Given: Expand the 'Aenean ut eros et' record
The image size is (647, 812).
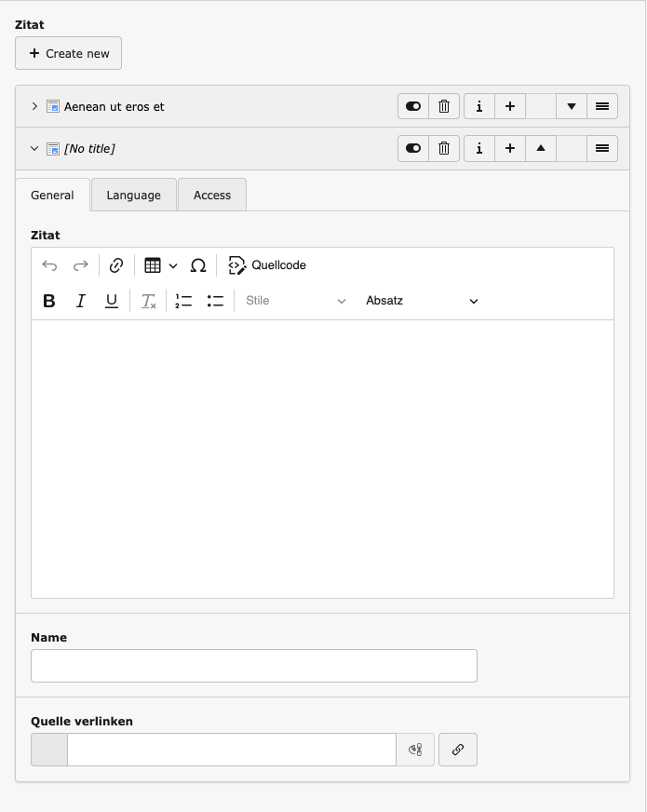Looking at the screenshot, I should (x=34, y=106).
